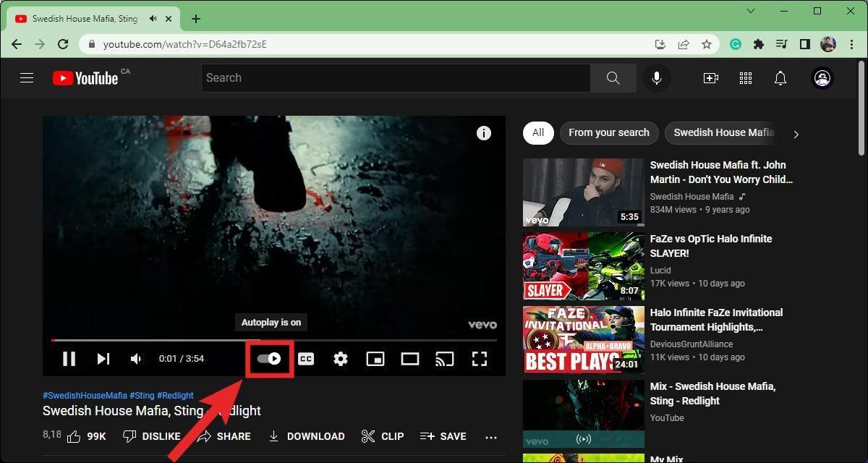This screenshot has width=868, height=463.
Task: Expand more actions via the three dots
Action: [x=491, y=437]
